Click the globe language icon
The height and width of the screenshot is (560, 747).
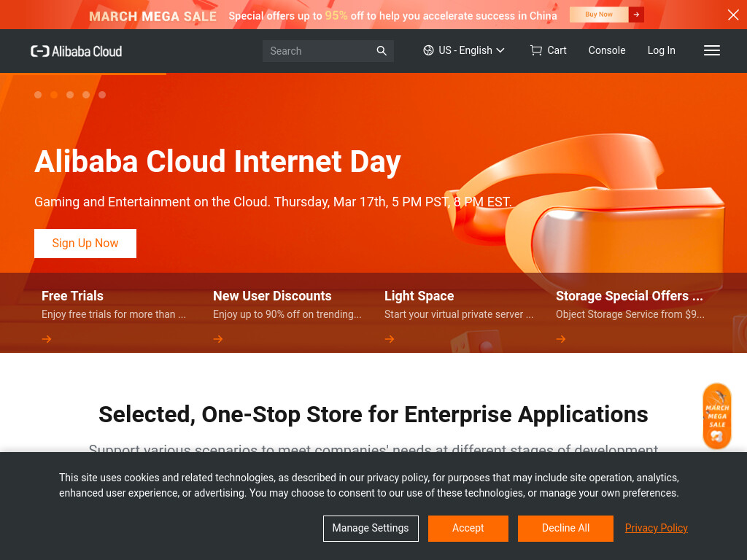(428, 50)
